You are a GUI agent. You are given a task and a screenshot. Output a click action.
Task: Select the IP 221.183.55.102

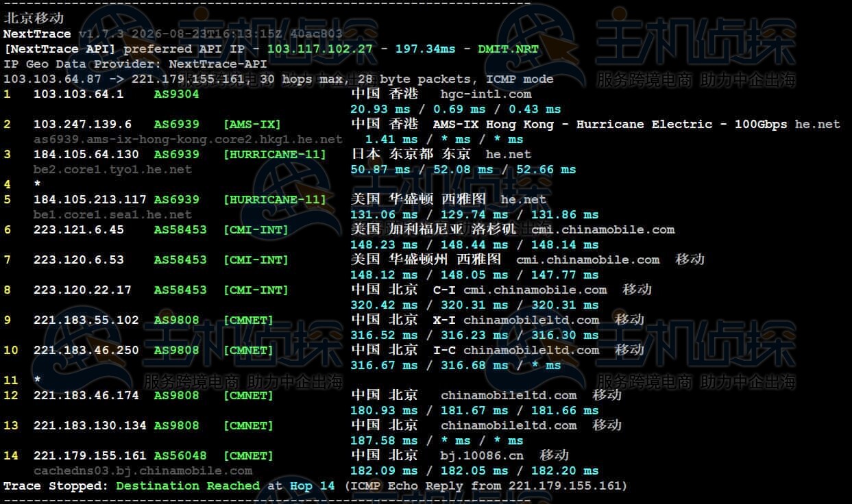pyautogui.click(x=86, y=320)
